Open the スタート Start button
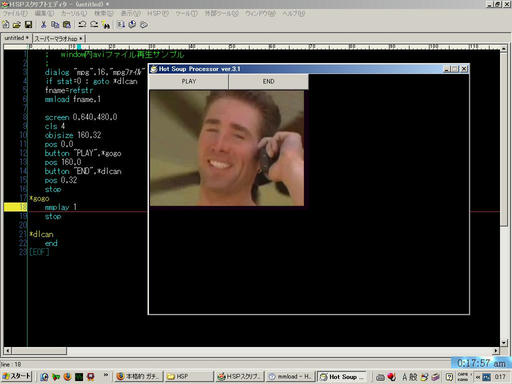Screen dimensions: 512x384 [x=16, y=376]
